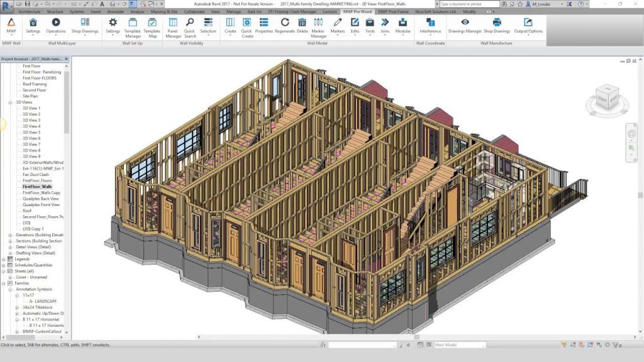The height and width of the screenshot is (362, 644).
Task: Expand the Legends node in Project Browser
Action: [x=4, y=259]
